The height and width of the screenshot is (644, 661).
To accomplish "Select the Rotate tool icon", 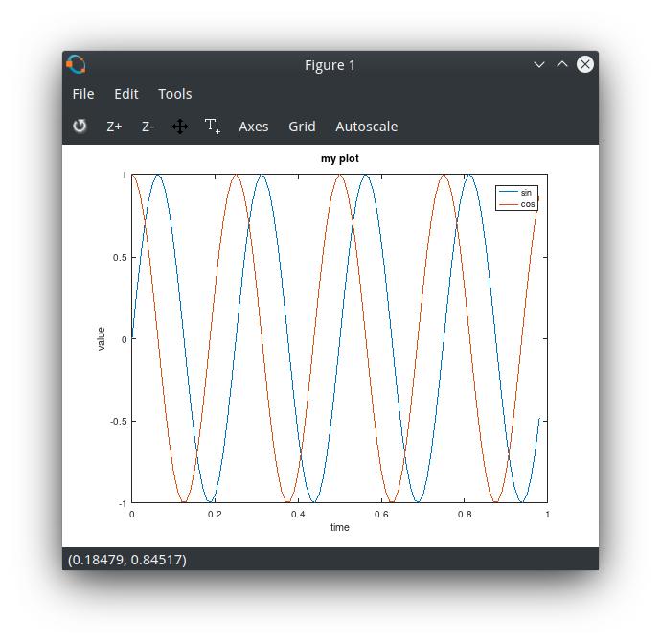I will tap(80, 126).
